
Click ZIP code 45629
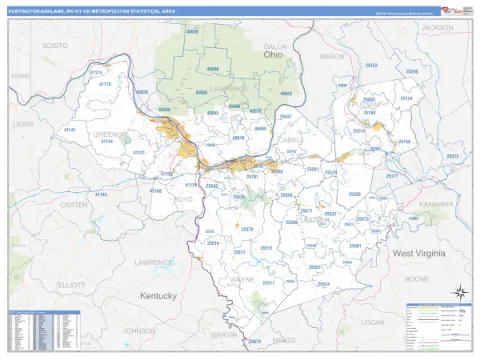click(x=142, y=92)
